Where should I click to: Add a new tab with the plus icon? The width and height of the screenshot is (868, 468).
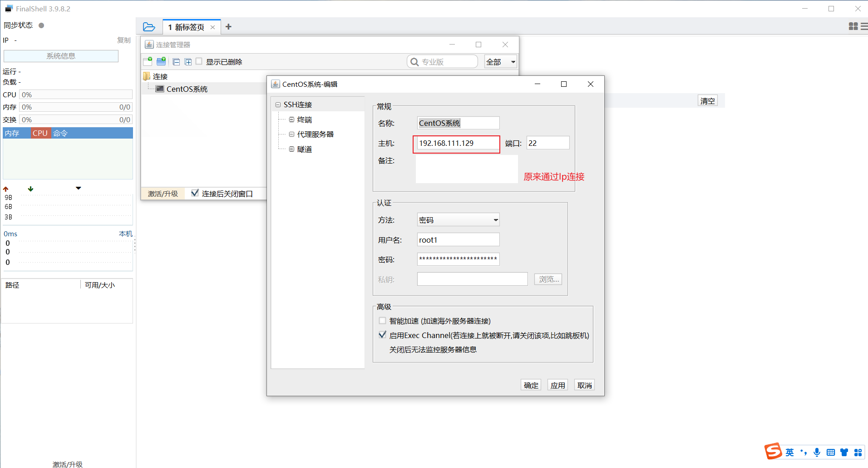228,27
